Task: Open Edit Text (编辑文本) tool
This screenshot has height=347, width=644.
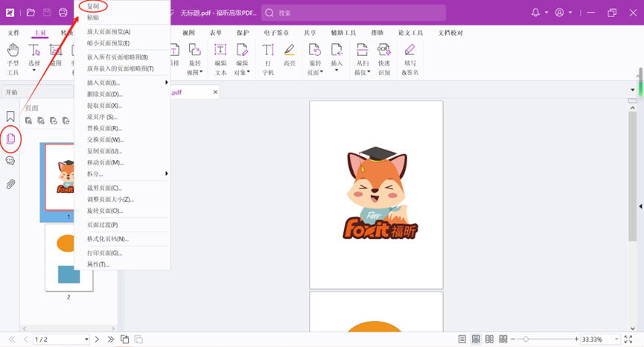Action: 220,59
